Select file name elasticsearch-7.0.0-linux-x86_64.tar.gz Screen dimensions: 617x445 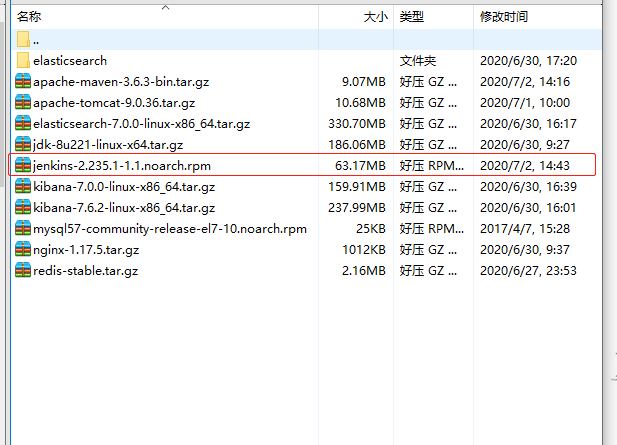click(x=142, y=124)
